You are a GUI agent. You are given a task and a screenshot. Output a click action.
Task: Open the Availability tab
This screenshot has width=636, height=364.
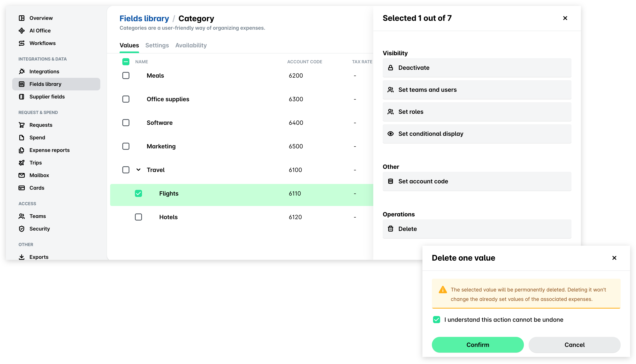pos(191,45)
